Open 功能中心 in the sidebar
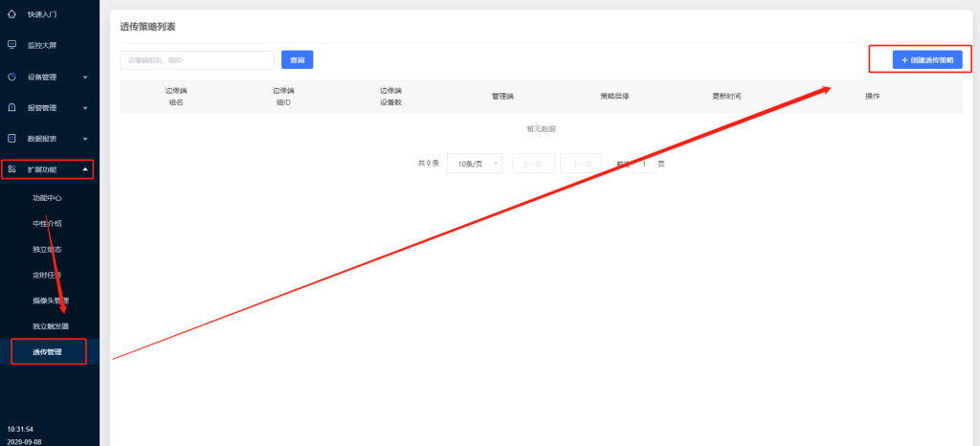Screen dimensions: 980x446 click(47, 198)
